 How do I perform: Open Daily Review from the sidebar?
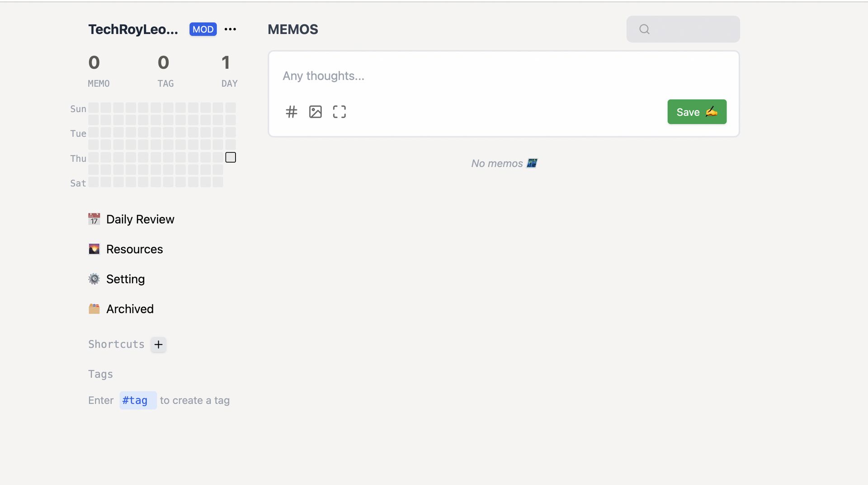(x=140, y=219)
